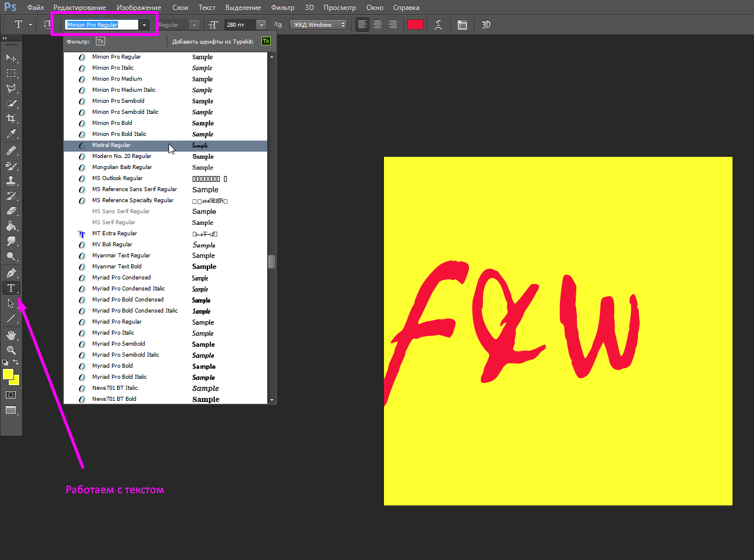This screenshot has width=754, height=560.
Task: Select the Clone Stamp tool
Action: point(11,181)
